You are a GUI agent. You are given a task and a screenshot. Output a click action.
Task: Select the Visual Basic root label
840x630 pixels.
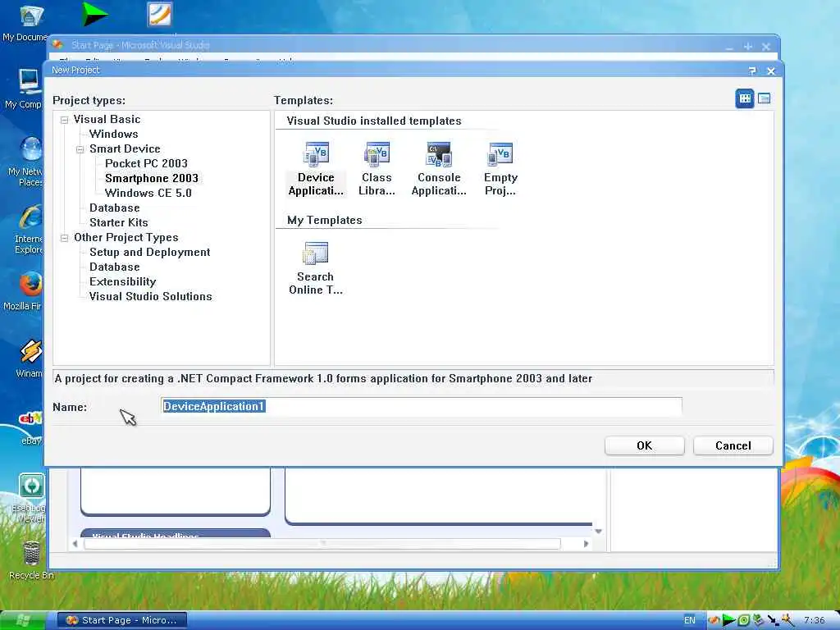click(x=107, y=120)
